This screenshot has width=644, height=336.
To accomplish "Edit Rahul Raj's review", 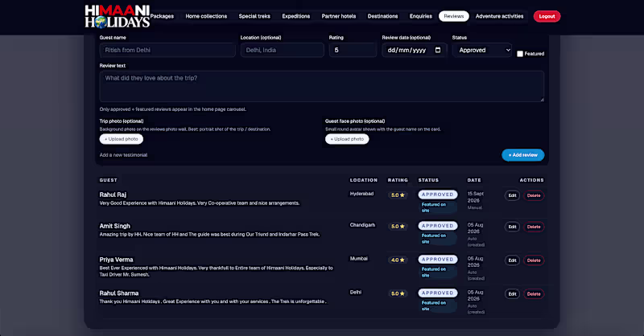I will 512,195.
